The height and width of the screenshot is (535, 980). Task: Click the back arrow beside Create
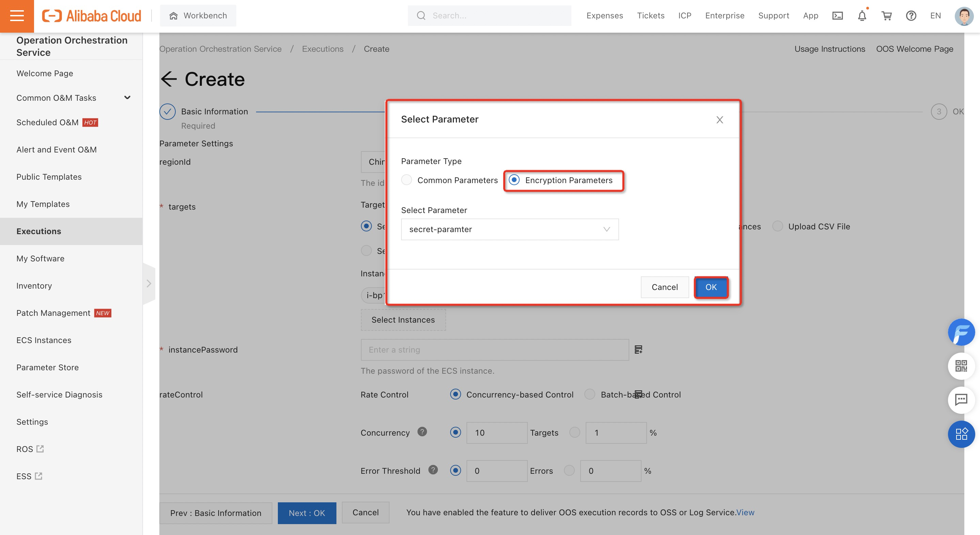coord(169,79)
